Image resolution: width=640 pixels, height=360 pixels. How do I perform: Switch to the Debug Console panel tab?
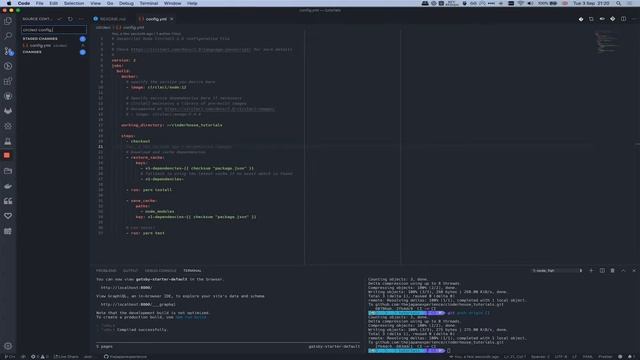coord(160,271)
